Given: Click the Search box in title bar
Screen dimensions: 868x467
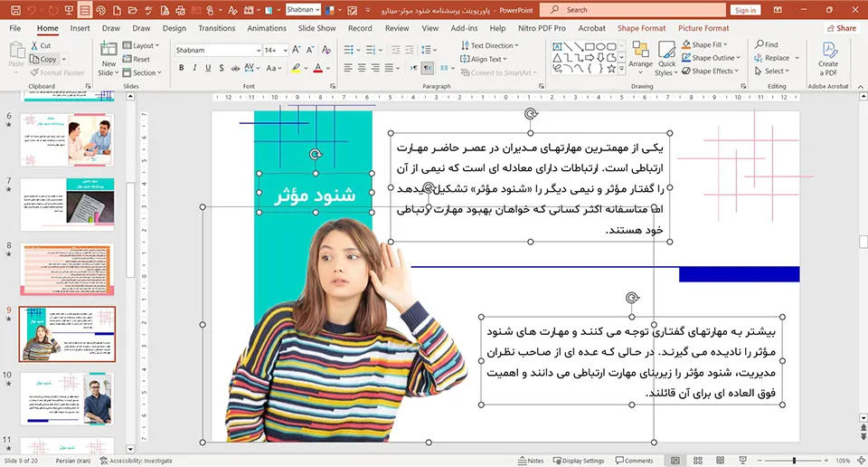Looking at the screenshot, I should click(x=633, y=10).
